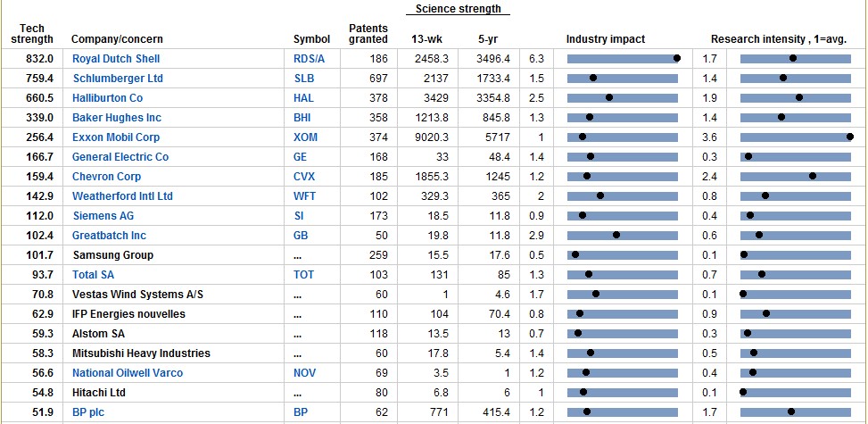Viewport: 868px width, 424px height.
Task: Click the Tech strength column header
Action: click(x=32, y=34)
